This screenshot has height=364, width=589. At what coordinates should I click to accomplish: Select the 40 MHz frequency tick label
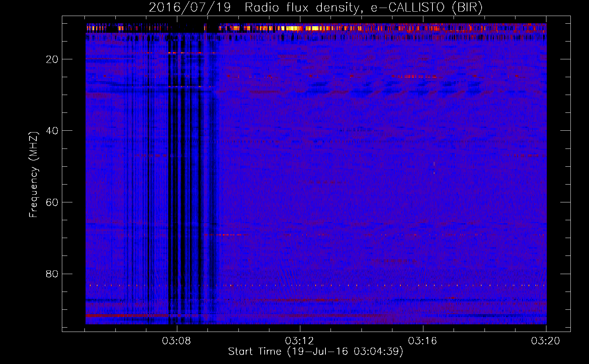point(52,131)
